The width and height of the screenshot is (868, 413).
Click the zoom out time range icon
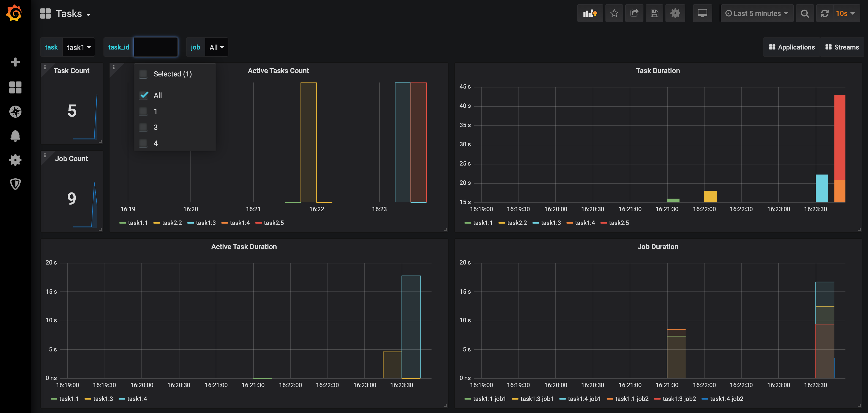(805, 13)
